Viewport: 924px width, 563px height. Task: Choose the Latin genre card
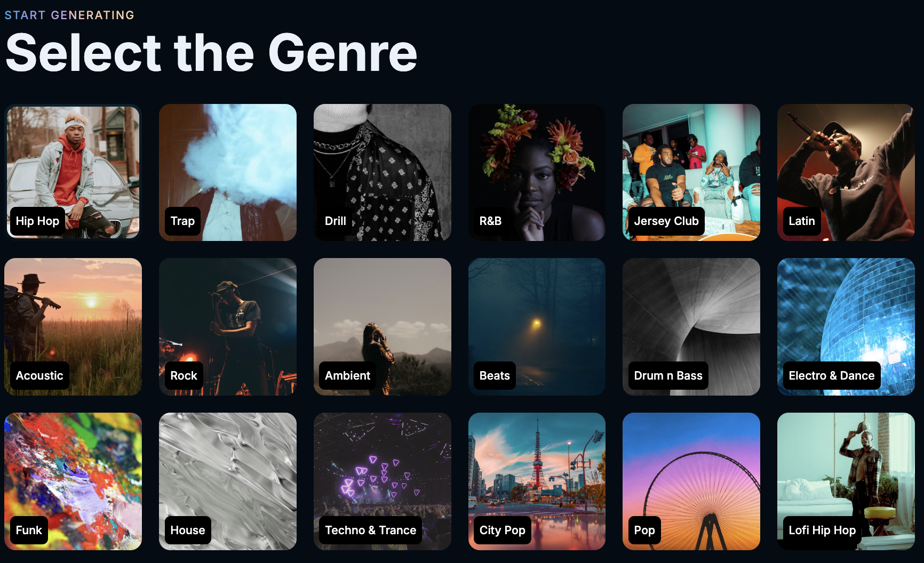click(846, 172)
